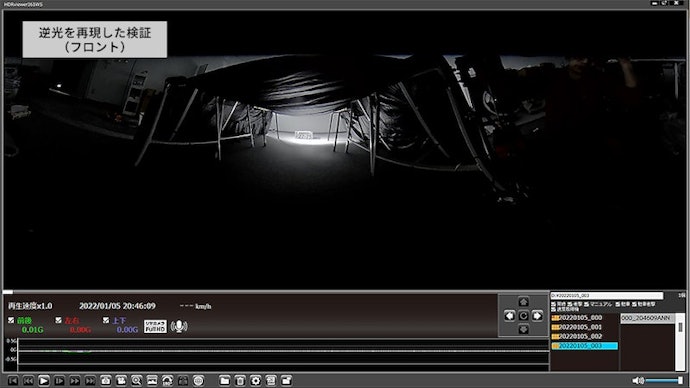Image resolution: width=690 pixels, height=388 pixels.
Task: Click the playback speed x1.0 label
Action: pos(30,306)
